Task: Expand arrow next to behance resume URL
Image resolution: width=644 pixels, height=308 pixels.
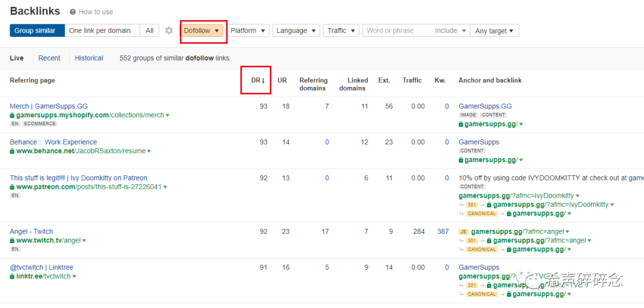Action: 149,151
